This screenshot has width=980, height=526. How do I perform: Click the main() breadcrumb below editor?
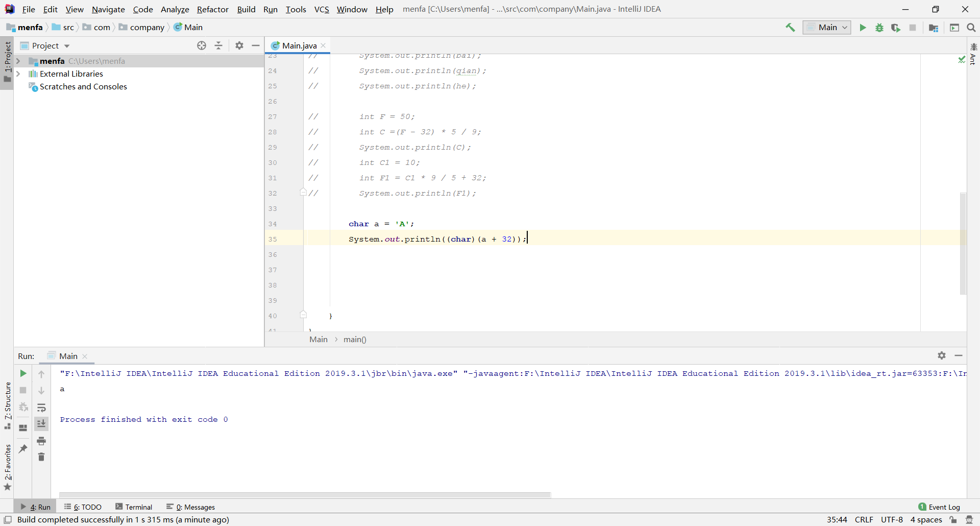(x=355, y=340)
